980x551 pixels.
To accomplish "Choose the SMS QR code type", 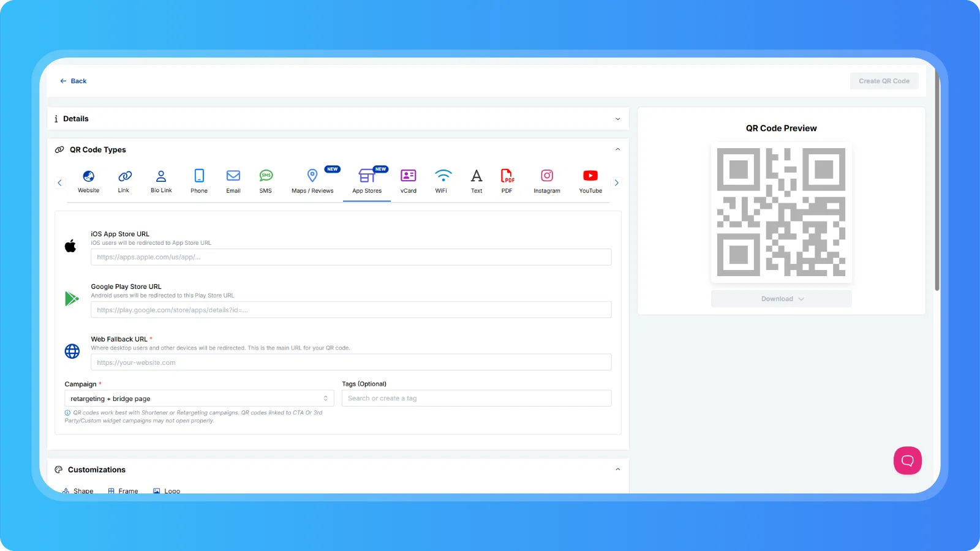I will click(x=265, y=182).
